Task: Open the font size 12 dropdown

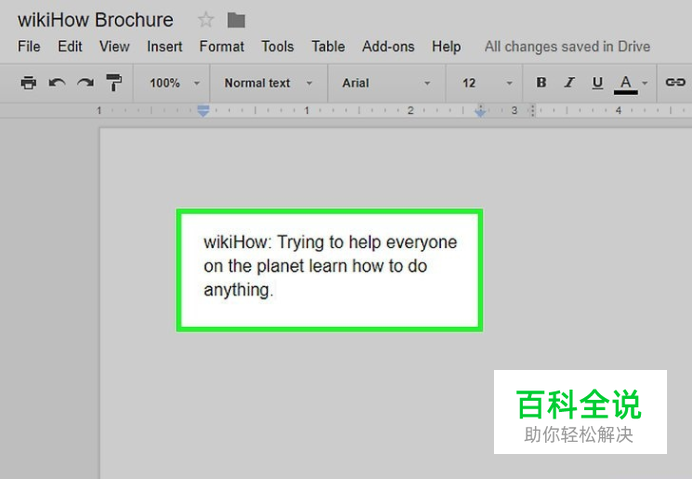Action: point(487,83)
